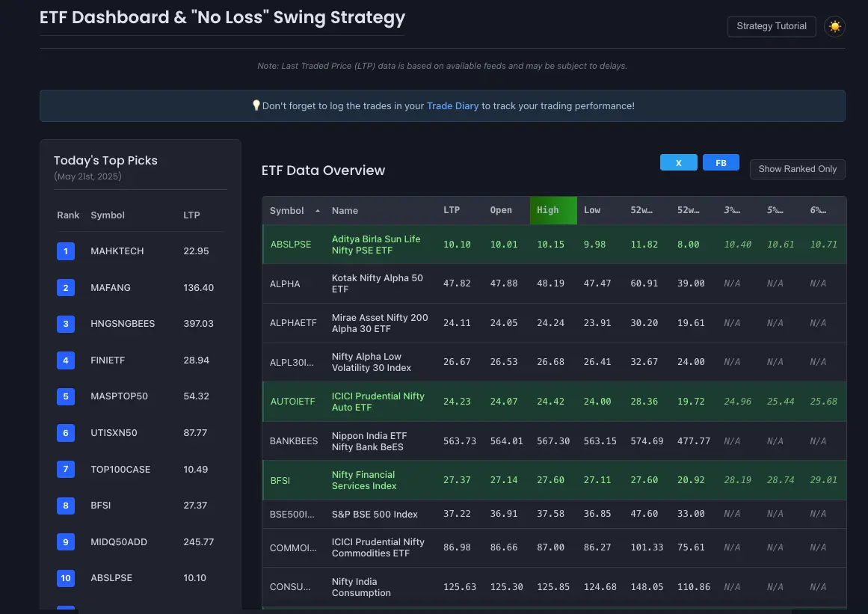Click ALPHAETF symbol in table
Viewport: 868px width, 614px height.
coord(293,323)
